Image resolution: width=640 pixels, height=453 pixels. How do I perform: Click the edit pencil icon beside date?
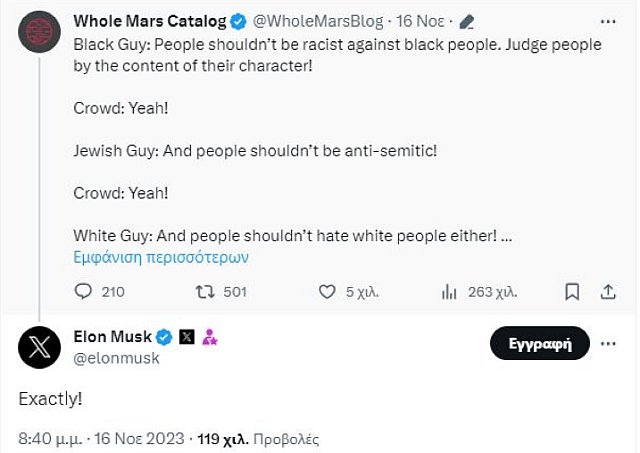(x=465, y=21)
